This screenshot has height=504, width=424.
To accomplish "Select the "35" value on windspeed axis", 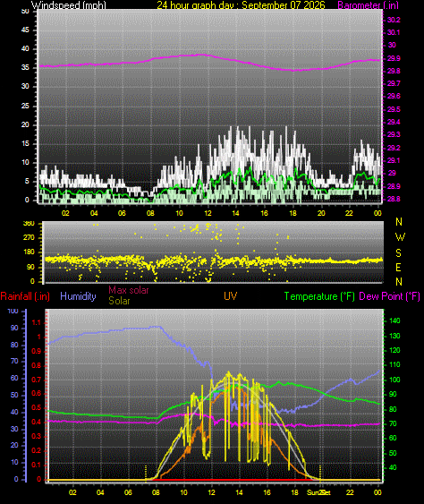I will click(25, 67).
